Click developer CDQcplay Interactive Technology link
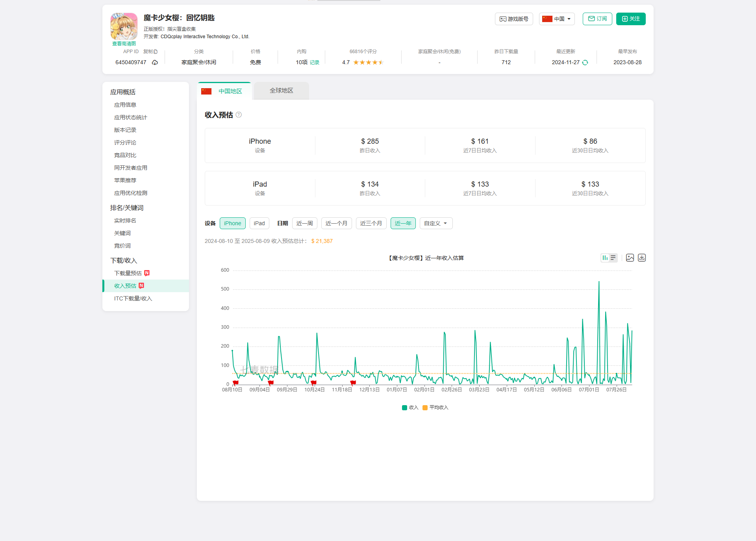 205,37
